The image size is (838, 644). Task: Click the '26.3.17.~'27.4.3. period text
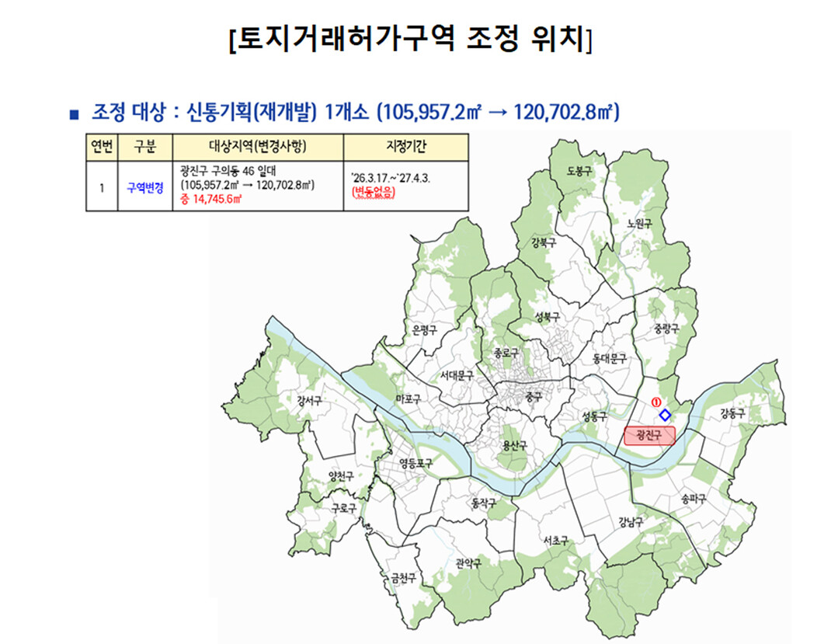(x=391, y=178)
